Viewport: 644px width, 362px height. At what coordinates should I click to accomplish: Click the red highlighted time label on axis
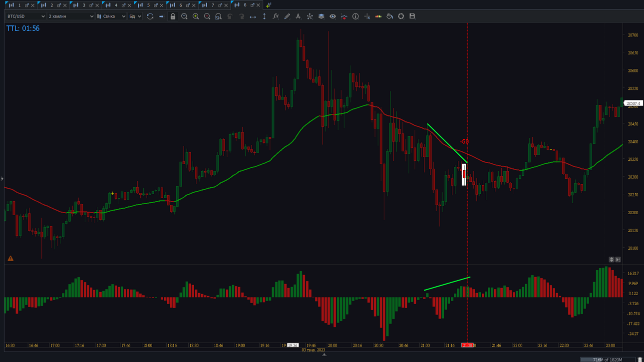(x=468, y=346)
